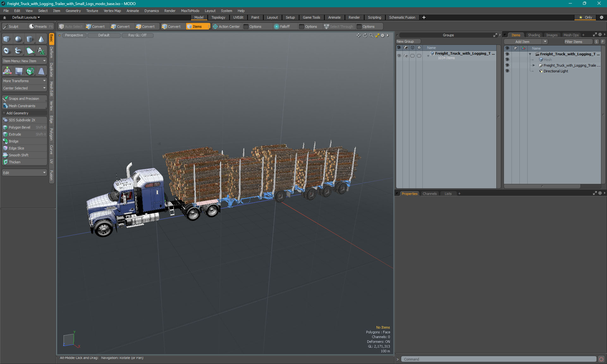Pan the viewport with move icon
This screenshot has width=607, height=364.
click(x=359, y=35)
